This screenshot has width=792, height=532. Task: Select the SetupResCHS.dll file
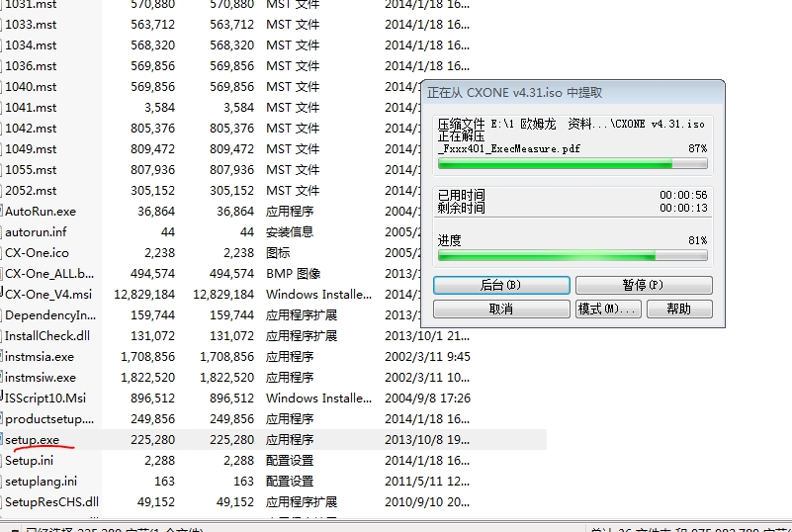pyautogui.click(x=52, y=502)
